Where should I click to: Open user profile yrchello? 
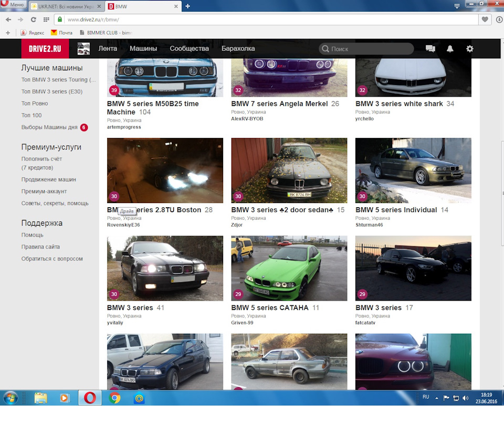pyautogui.click(x=364, y=119)
